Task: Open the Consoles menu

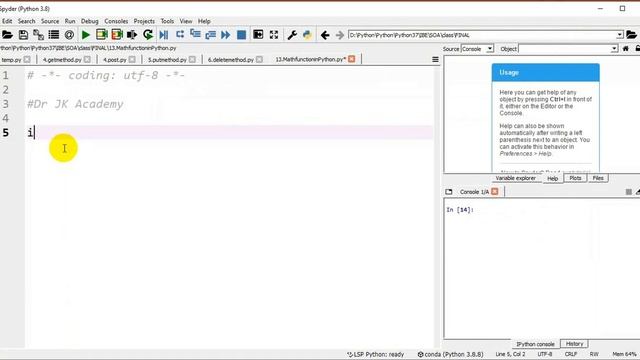Action: pyautogui.click(x=116, y=21)
